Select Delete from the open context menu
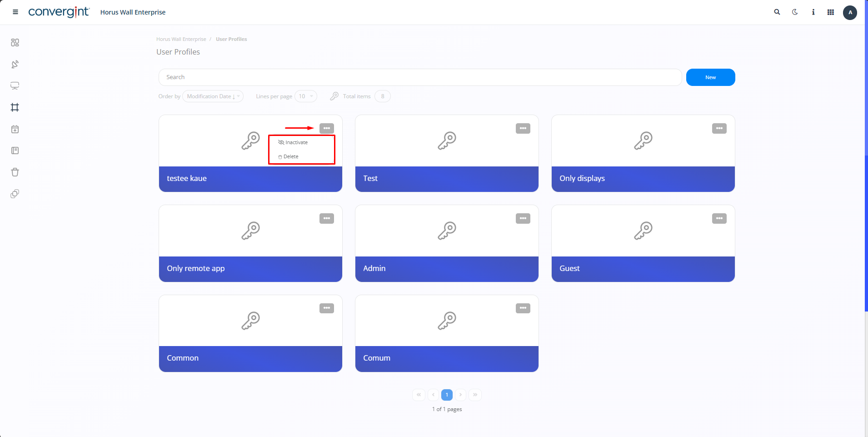868x437 pixels. coord(291,156)
